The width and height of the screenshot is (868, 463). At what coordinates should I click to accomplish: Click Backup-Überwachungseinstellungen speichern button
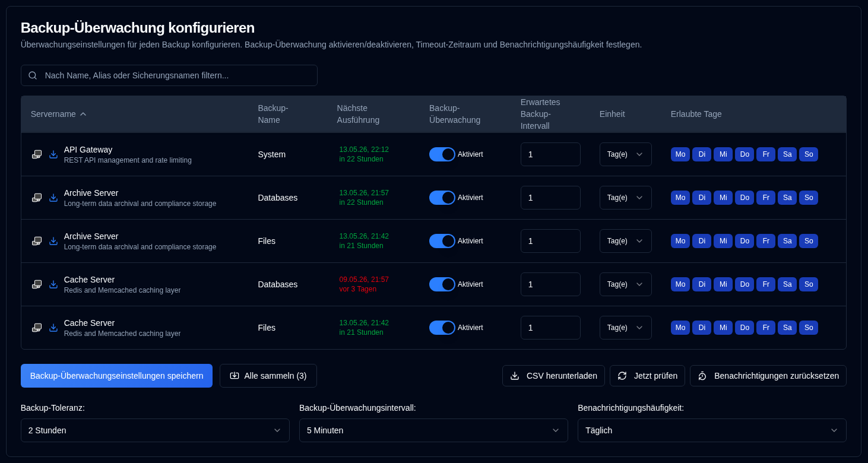116,376
